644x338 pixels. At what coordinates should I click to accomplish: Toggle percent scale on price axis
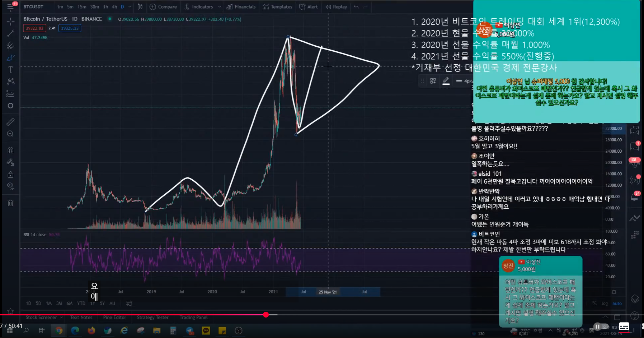tap(594, 304)
